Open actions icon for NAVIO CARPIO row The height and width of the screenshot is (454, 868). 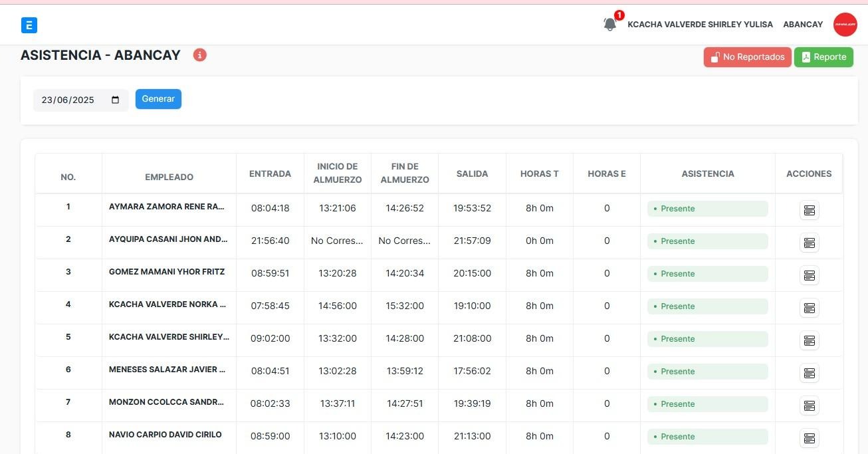[809, 438]
